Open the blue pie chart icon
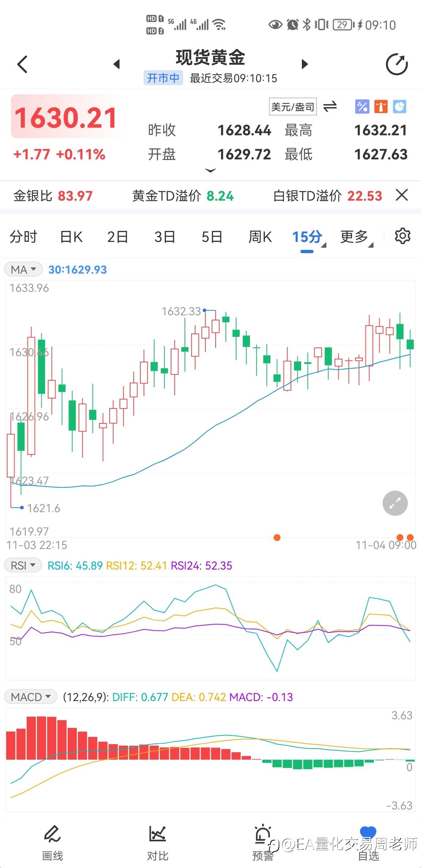 point(399,107)
